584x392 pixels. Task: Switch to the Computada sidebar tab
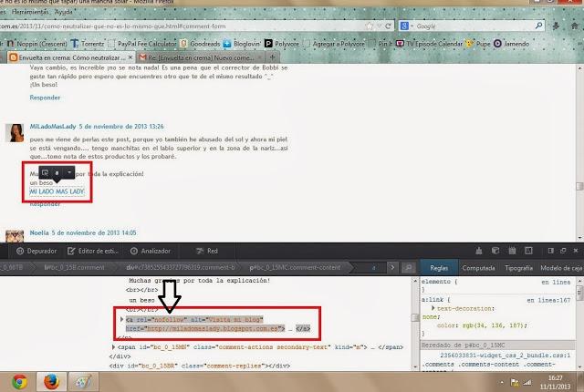point(478,268)
